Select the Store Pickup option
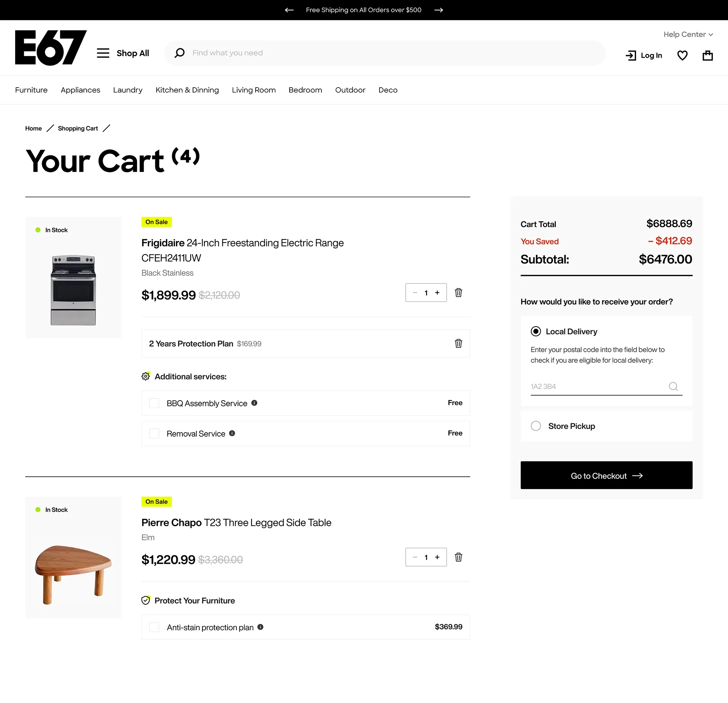Viewport: 728px width, 703px height. tap(536, 426)
